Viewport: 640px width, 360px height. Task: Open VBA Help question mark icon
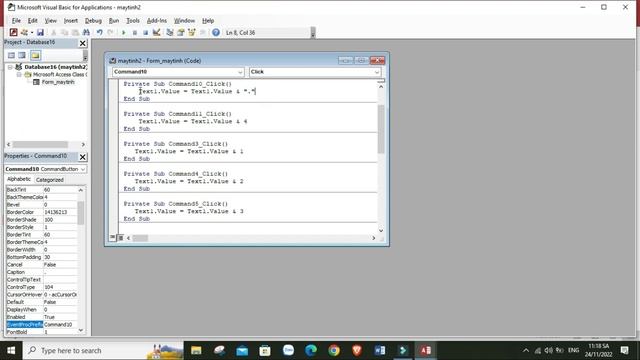[216, 32]
